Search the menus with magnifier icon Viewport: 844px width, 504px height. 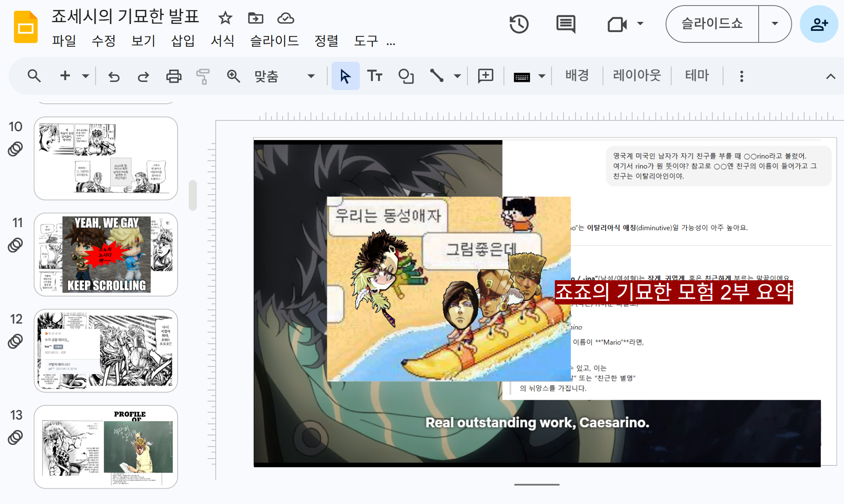coord(34,76)
